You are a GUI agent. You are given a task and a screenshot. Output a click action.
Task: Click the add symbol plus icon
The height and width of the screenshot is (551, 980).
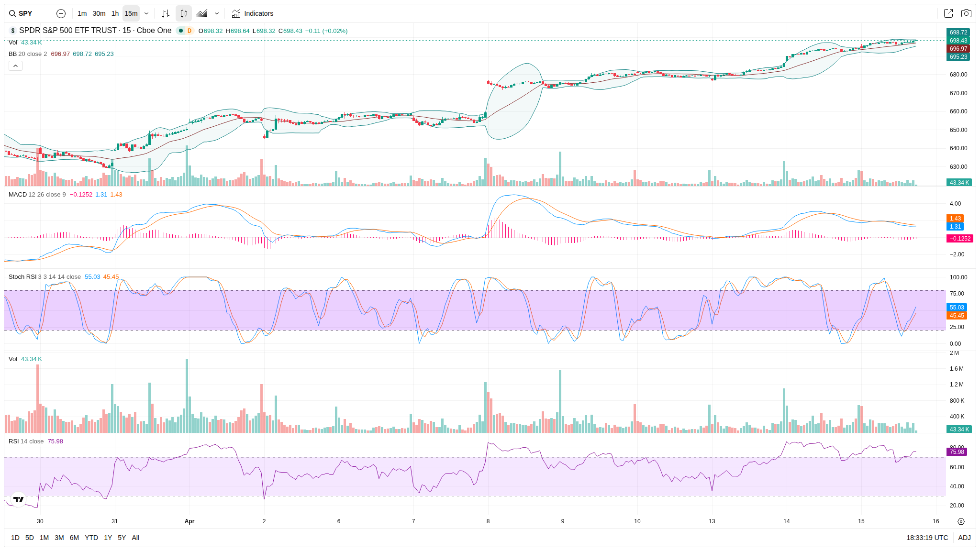[61, 13]
